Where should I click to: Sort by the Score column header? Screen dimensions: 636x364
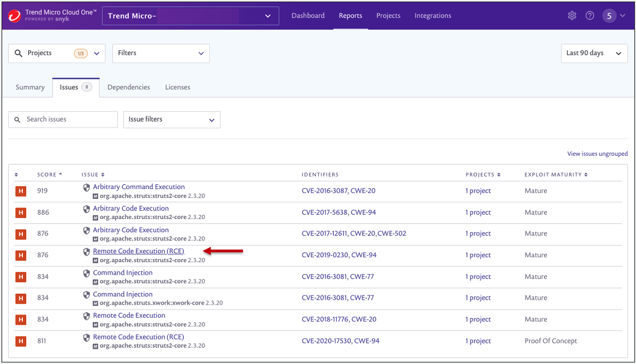click(50, 175)
